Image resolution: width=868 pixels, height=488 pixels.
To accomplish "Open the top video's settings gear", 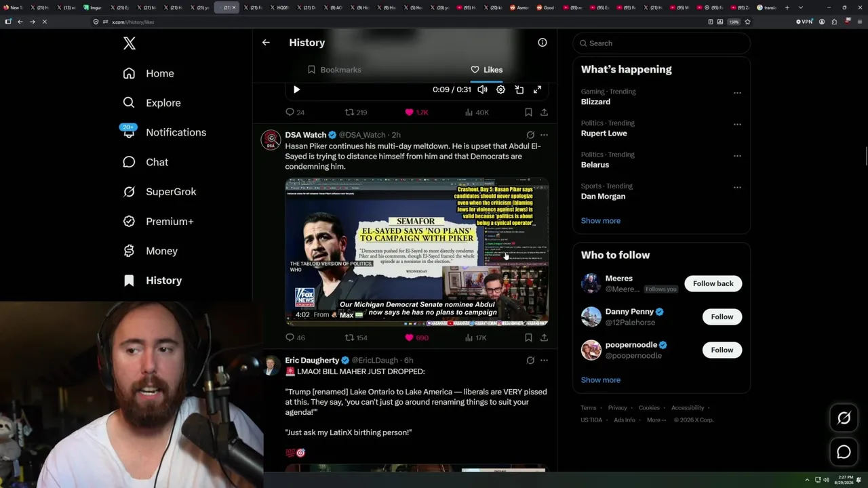I will 500,89.
